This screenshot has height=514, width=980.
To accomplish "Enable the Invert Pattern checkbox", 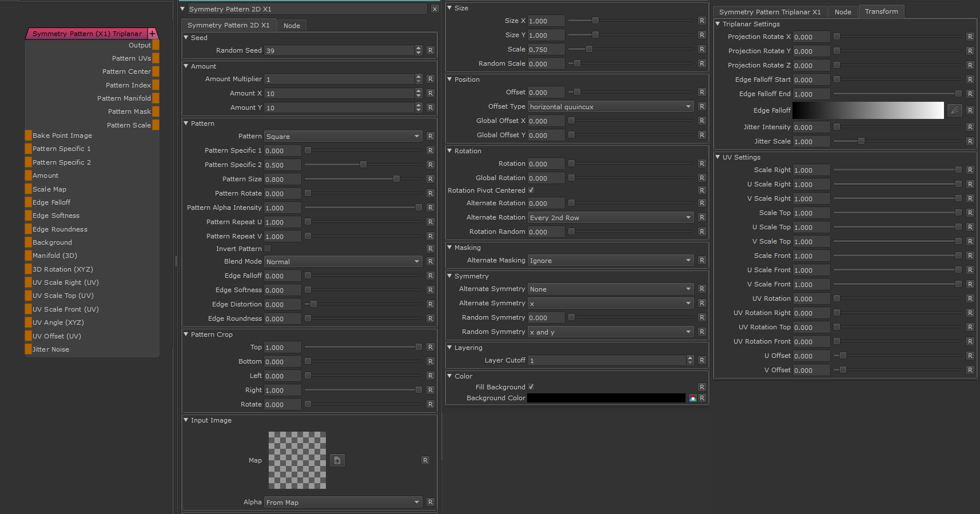I will 268,249.
